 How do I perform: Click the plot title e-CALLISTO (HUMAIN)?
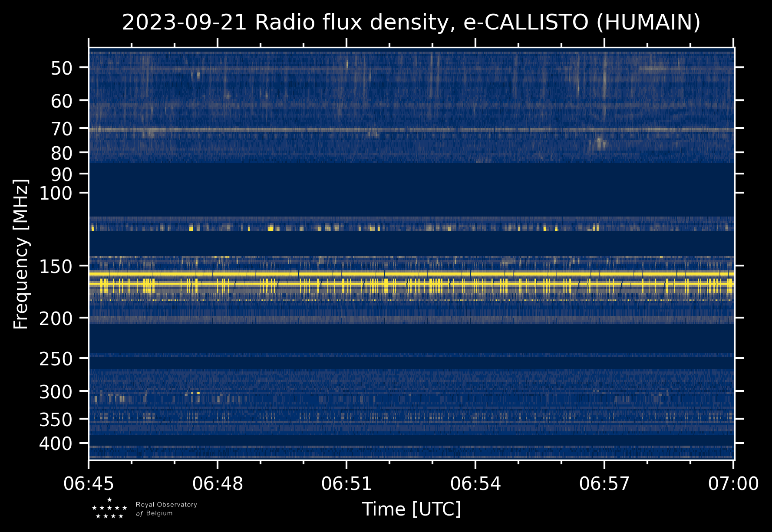point(411,23)
